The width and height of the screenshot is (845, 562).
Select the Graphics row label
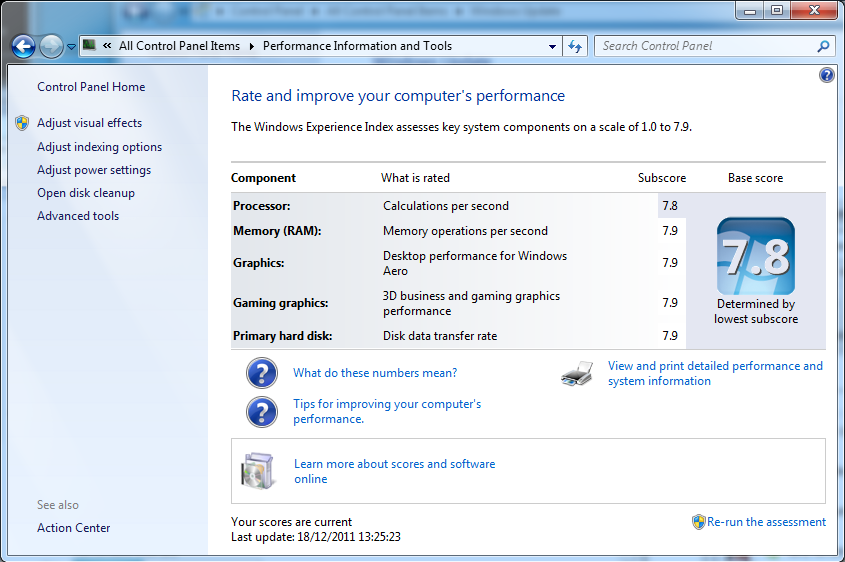259,263
